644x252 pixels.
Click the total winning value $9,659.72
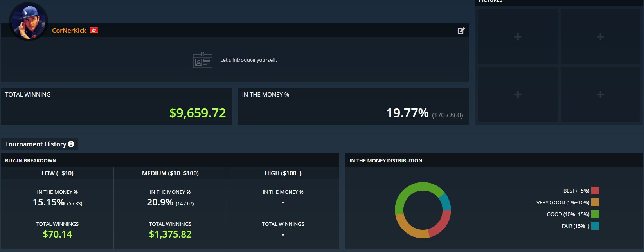click(198, 113)
